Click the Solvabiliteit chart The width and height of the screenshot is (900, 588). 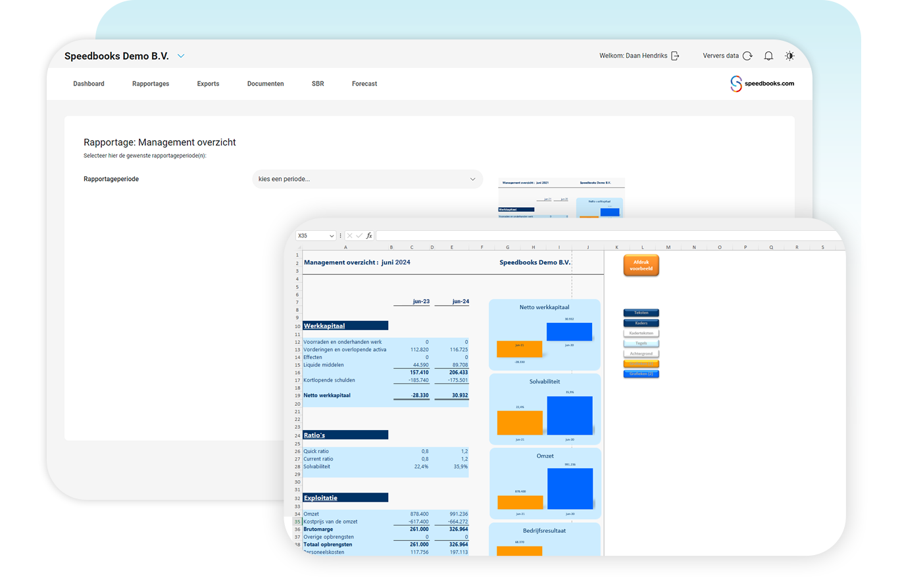(x=545, y=409)
